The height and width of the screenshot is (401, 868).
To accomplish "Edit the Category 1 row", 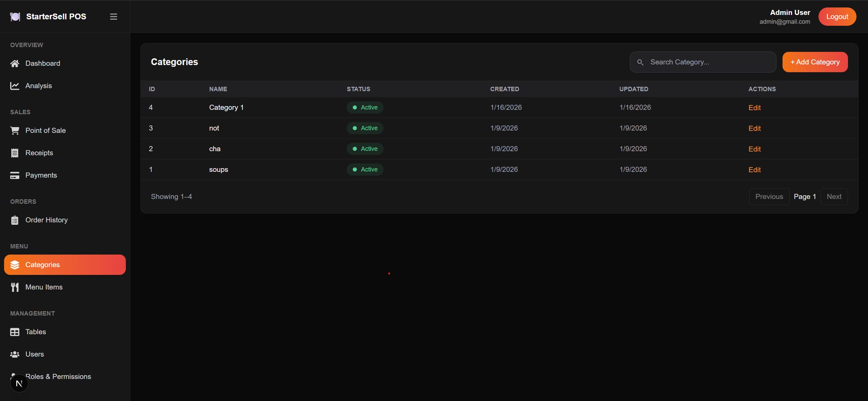I will tap(754, 108).
